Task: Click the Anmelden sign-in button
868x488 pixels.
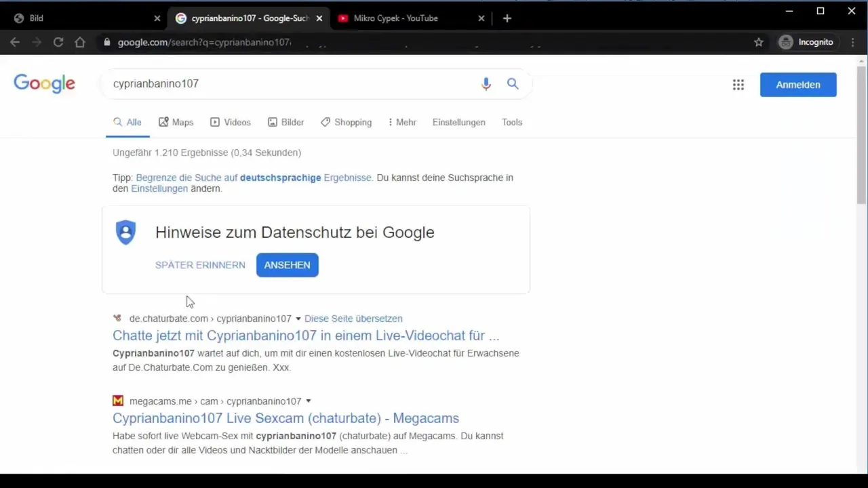Action: pos(798,85)
